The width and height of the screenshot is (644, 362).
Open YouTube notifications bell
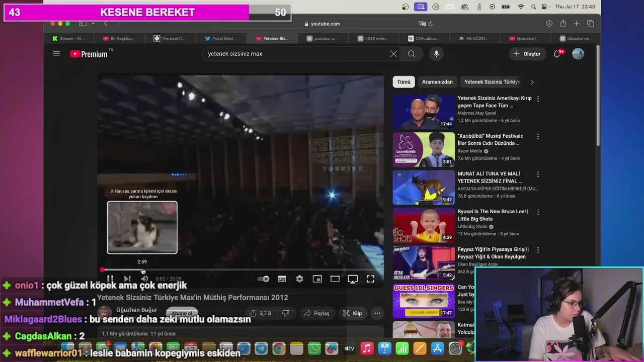[557, 54]
